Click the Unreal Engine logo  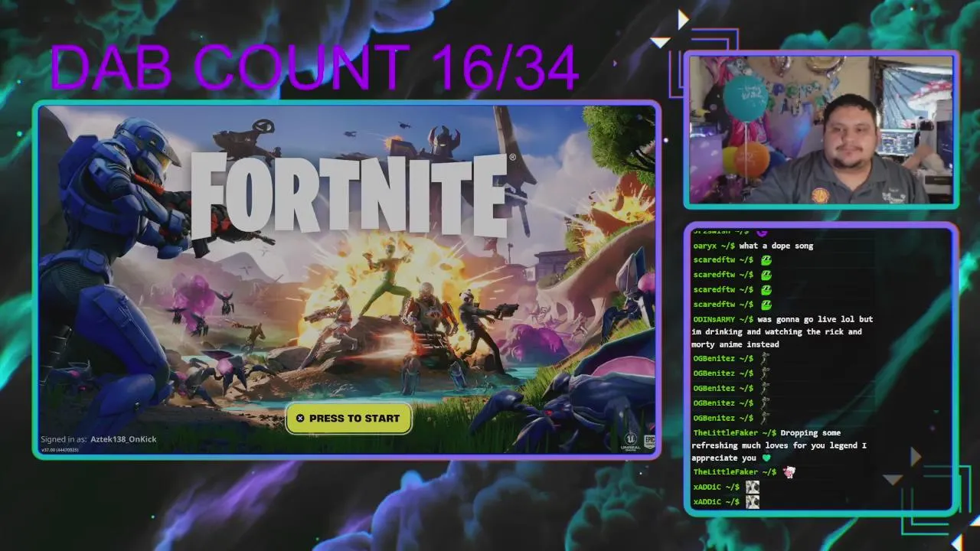tap(630, 442)
